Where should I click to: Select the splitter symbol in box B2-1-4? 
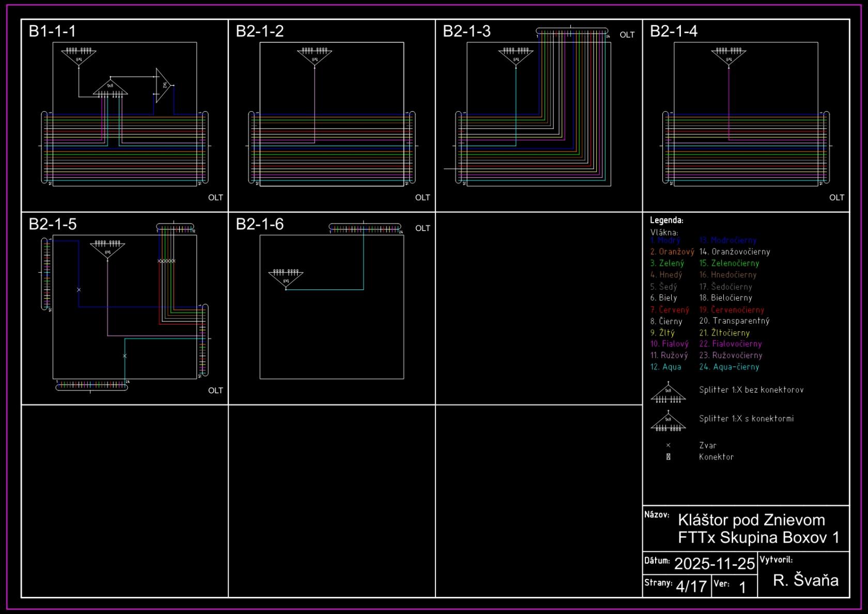coord(729,56)
